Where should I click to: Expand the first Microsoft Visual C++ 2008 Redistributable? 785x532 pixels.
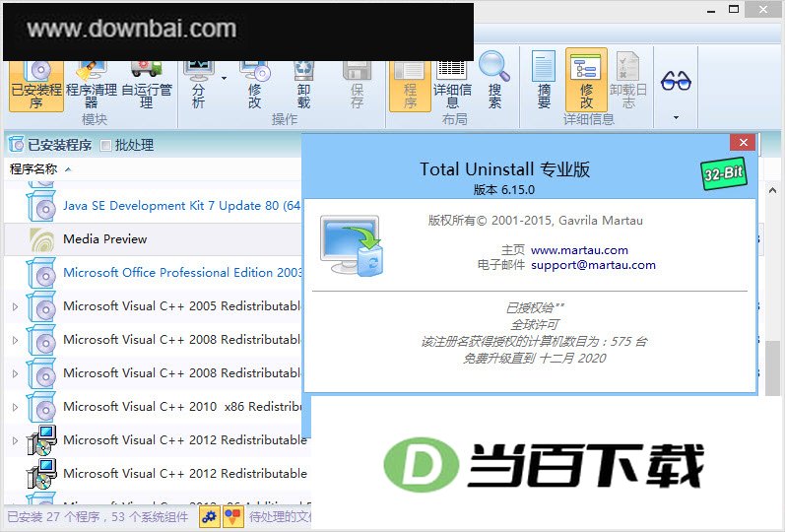[15, 340]
